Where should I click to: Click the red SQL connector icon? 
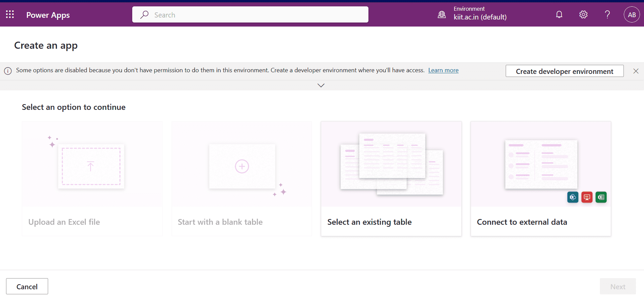click(587, 197)
